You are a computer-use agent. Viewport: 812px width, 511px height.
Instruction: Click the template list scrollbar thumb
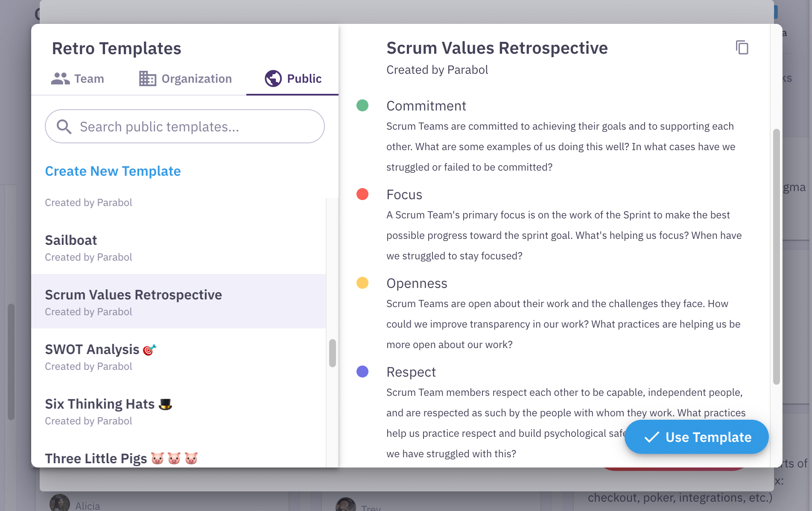(x=333, y=353)
